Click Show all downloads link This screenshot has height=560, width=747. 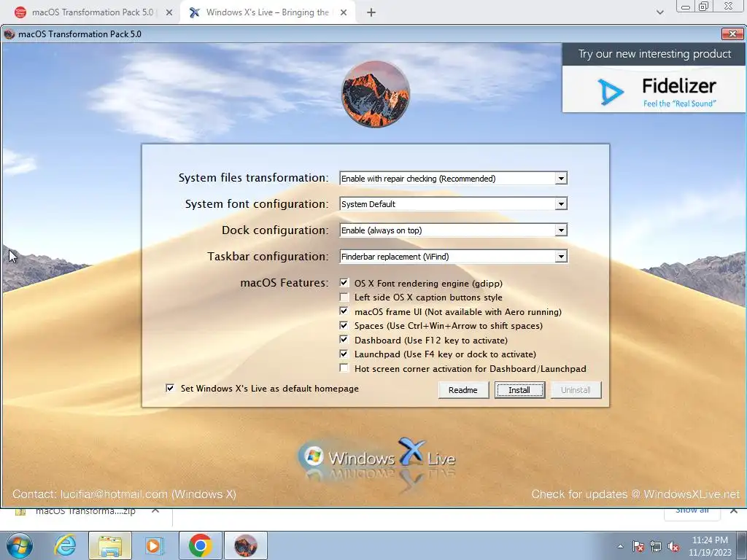(x=692, y=511)
